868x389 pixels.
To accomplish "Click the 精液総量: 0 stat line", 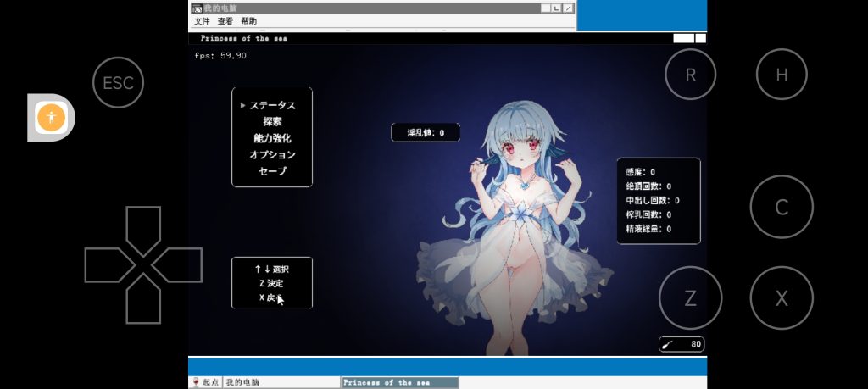I will point(648,229).
